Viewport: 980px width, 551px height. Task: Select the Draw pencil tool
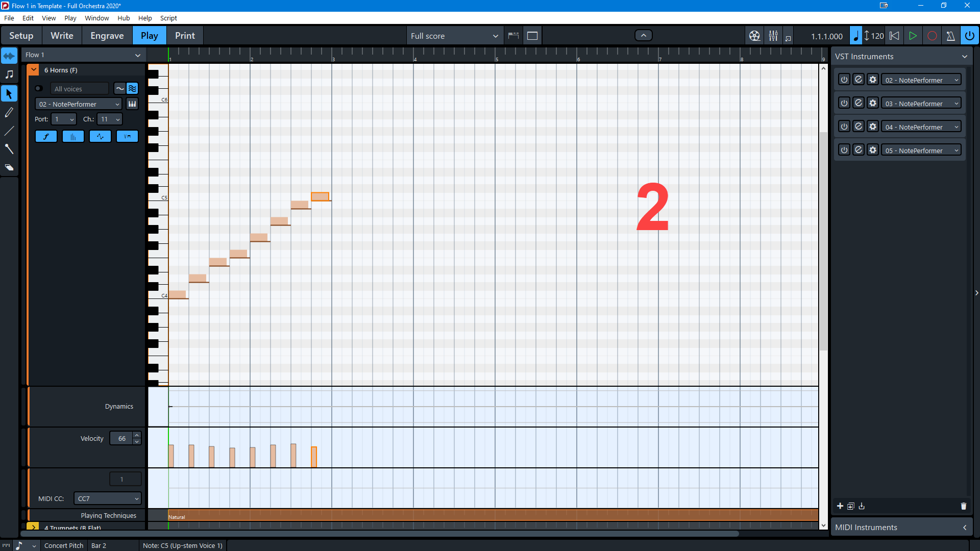pyautogui.click(x=9, y=112)
